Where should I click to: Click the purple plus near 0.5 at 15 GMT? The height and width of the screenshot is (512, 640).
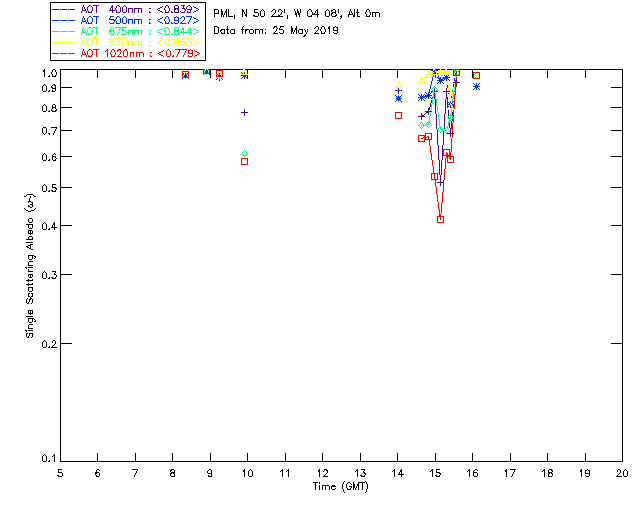440,183
